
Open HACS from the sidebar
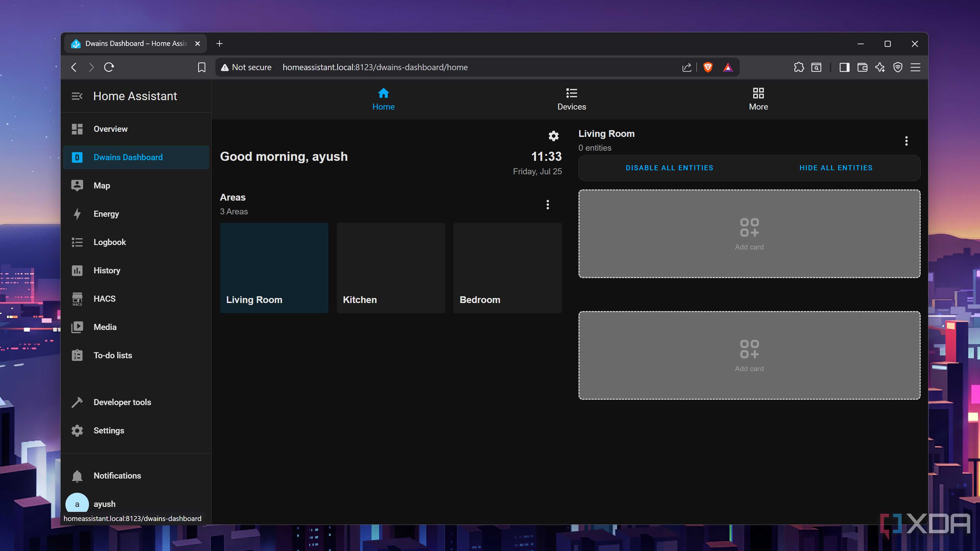coord(136,299)
